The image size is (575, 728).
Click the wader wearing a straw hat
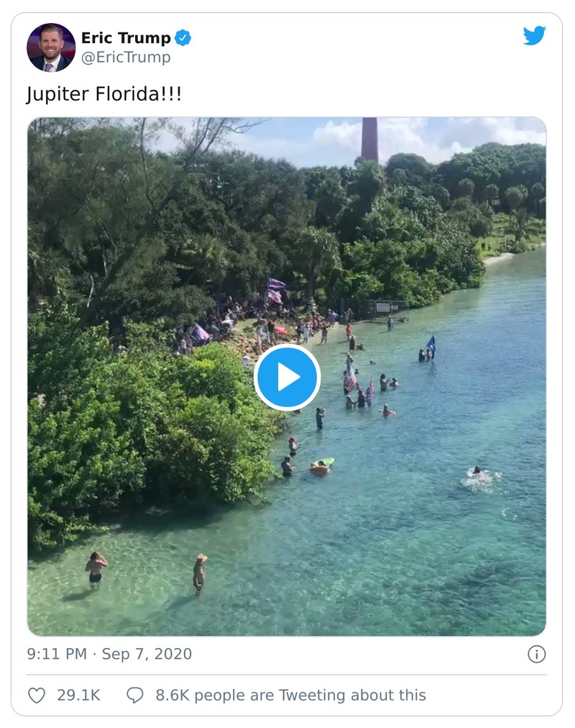(200, 571)
